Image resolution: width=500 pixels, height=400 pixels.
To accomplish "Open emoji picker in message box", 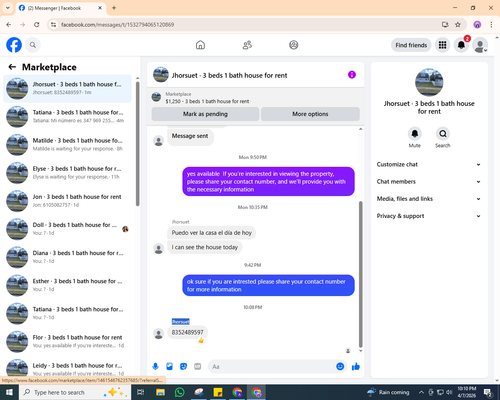I will (x=340, y=367).
